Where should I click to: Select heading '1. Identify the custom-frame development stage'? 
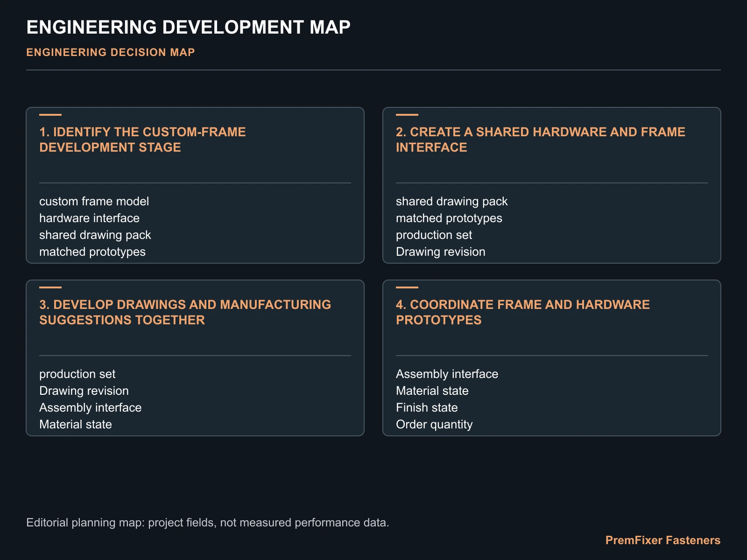[142, 140]
